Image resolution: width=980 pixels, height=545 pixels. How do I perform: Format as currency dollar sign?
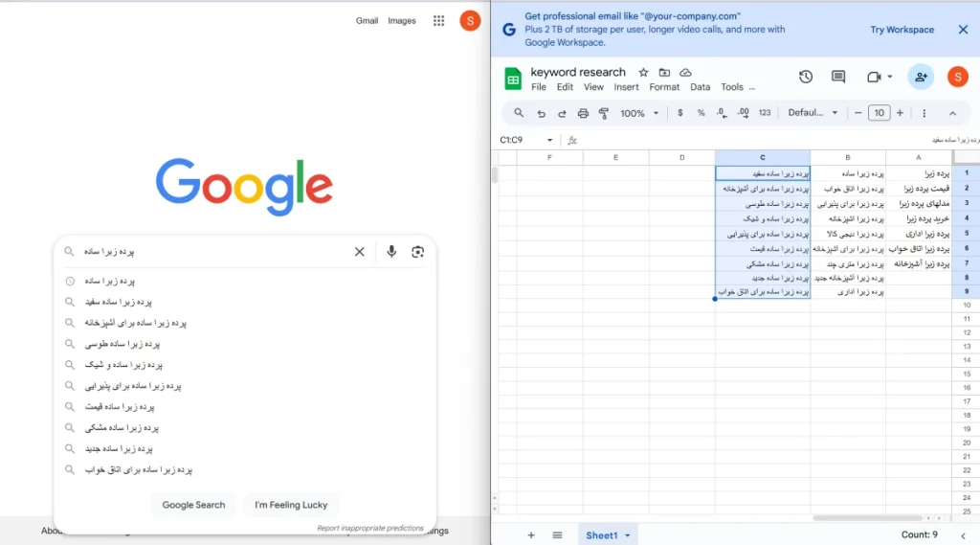point(680,113)
